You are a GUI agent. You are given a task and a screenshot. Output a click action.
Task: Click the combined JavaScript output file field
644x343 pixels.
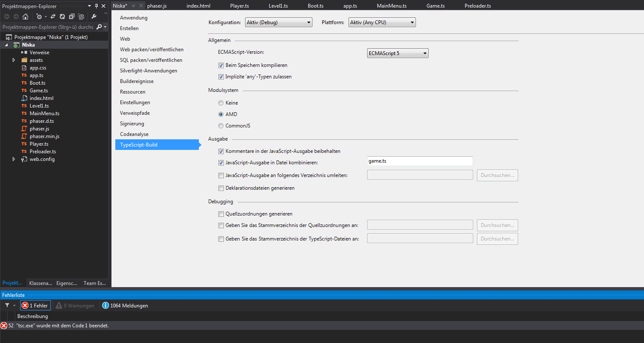420,161
